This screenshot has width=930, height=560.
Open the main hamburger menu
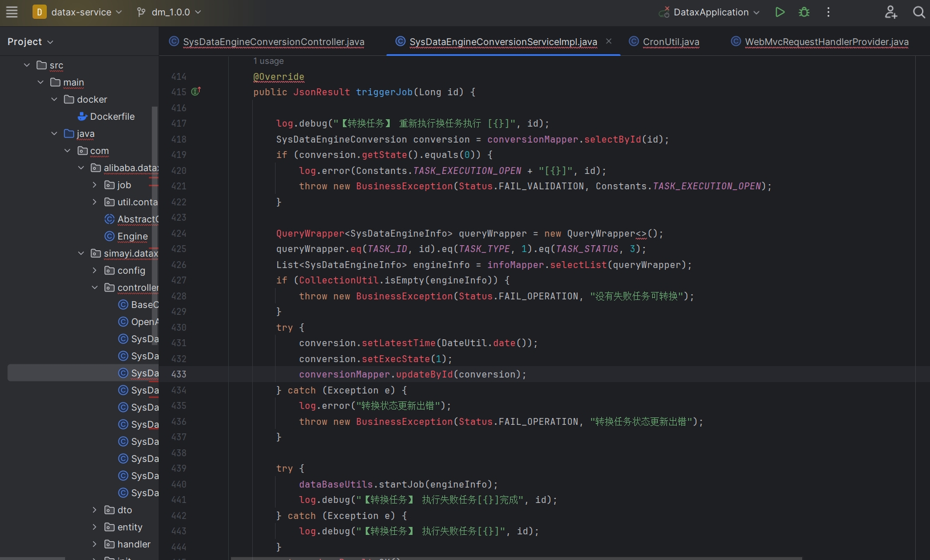pyautogui.click(x=11, y=12)
